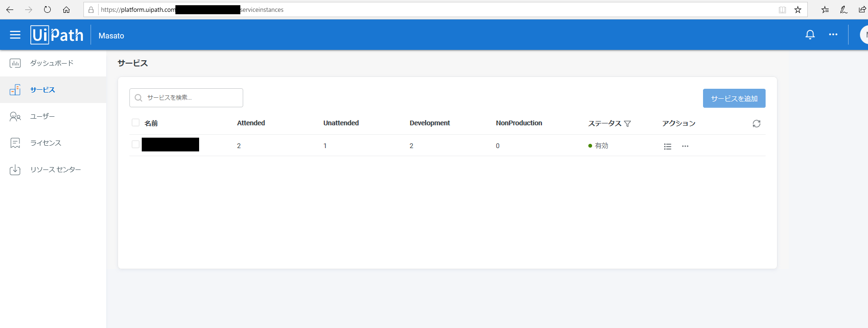Click the Attended column header
Viewport: 868px width, 328px height.
251,123
